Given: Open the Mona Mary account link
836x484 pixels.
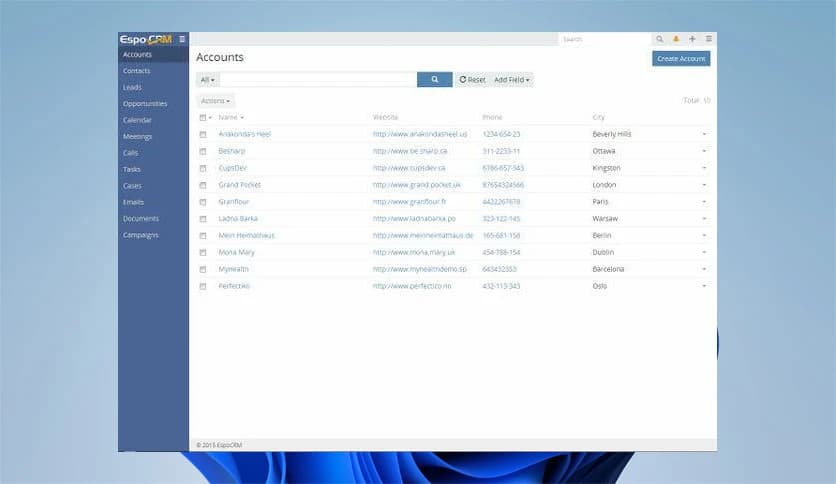Looking at the screenshot, I should [x=236, y=252].
